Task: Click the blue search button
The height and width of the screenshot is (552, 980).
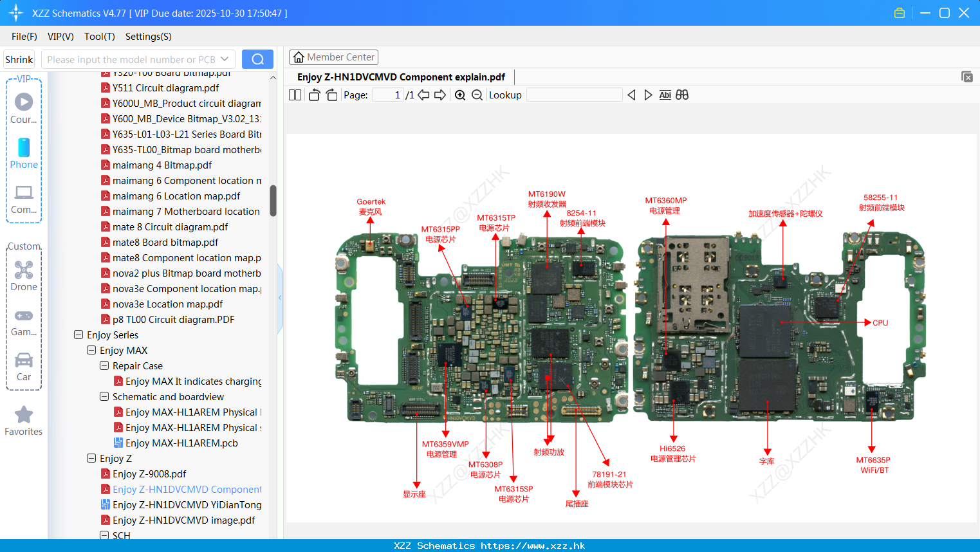Action: pos(257,59)
